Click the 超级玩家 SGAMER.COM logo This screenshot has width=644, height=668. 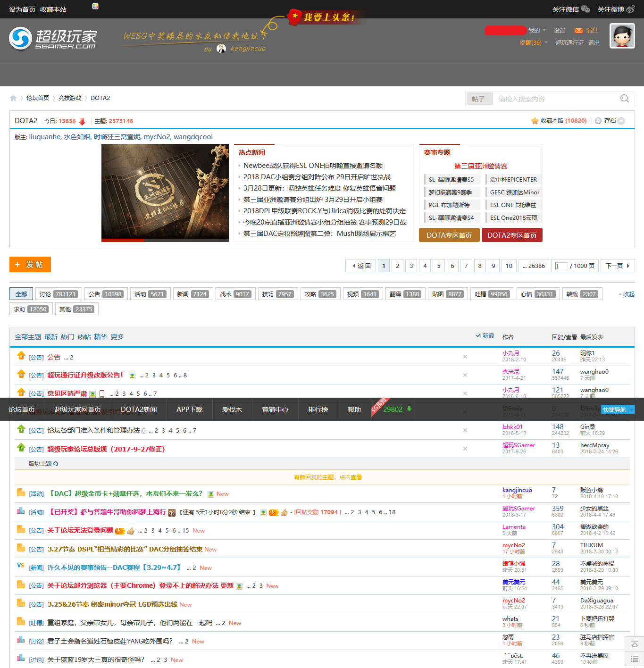[x=53, y=38]
